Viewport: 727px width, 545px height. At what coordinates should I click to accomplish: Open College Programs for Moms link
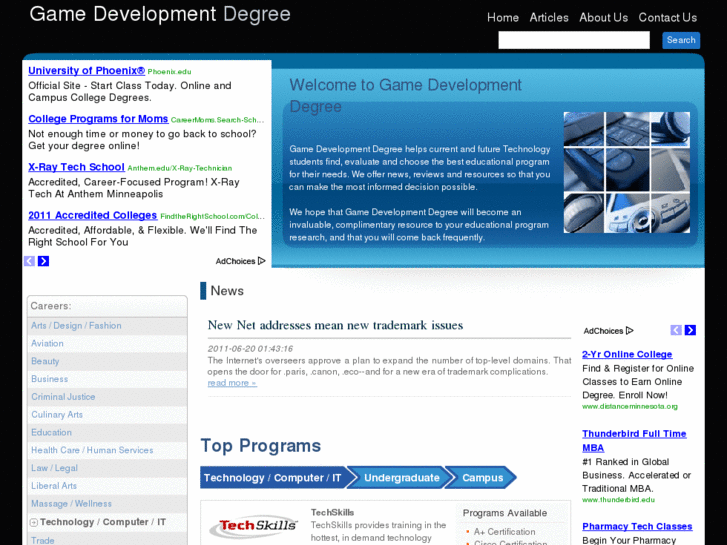coord(98,119)
